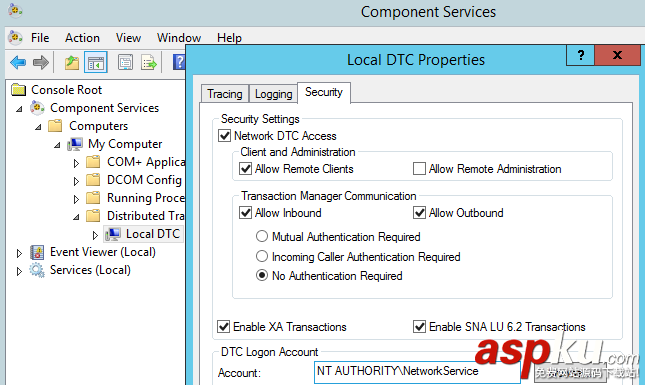Click the Back arrow toolbar icon
The image size is (645, 385).
coord(18,63)
